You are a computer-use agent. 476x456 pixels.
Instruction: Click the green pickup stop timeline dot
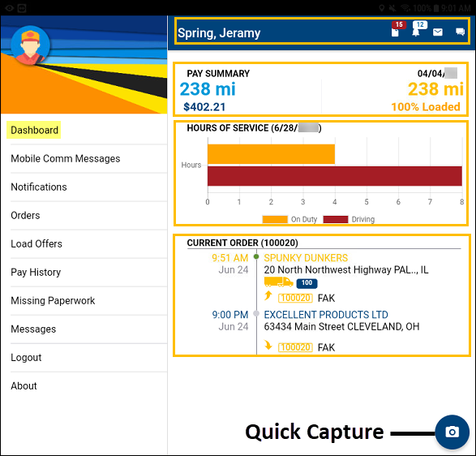256,256
